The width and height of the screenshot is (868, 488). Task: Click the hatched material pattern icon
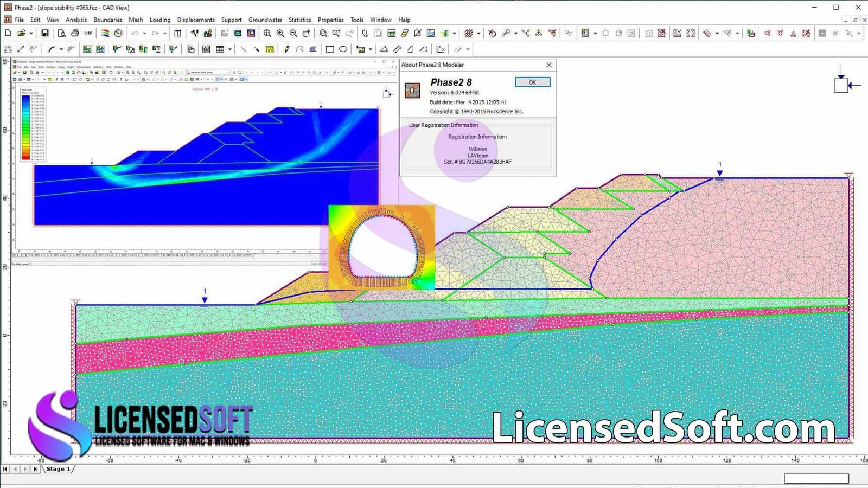[x=469, y=33]
